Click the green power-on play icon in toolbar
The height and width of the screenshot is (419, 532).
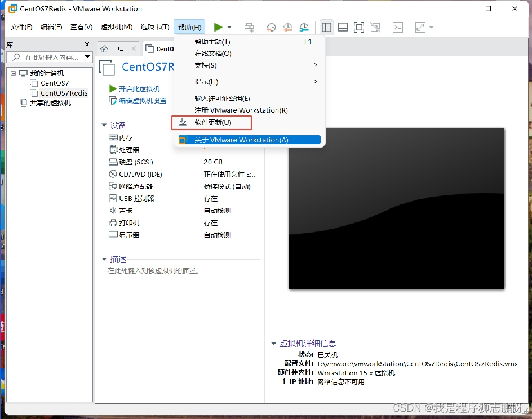(x=218, y=27)
